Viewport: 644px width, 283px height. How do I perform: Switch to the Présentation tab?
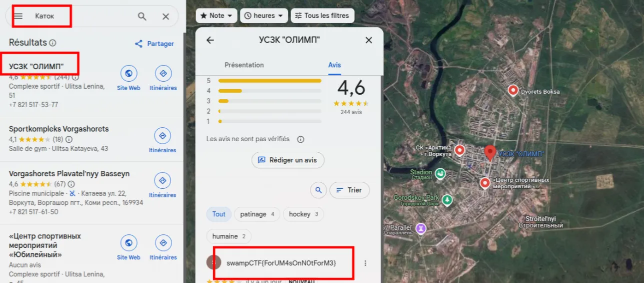click(244, 65)
